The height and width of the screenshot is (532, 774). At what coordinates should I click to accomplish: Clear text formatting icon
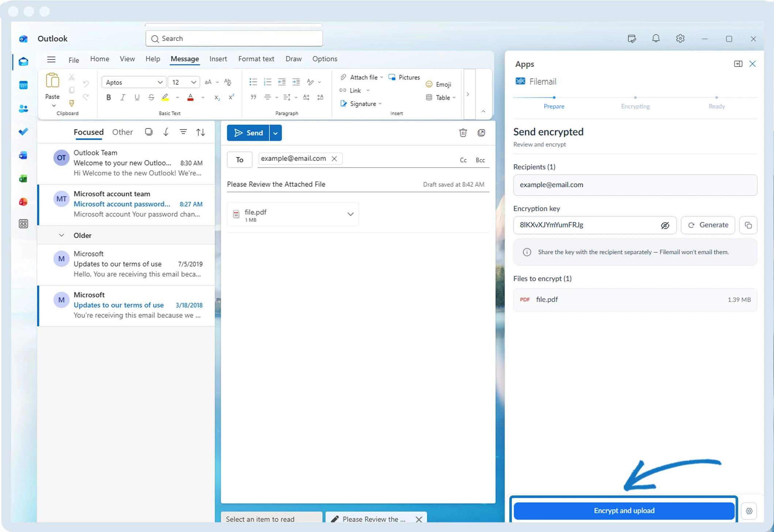click(228, 82)
